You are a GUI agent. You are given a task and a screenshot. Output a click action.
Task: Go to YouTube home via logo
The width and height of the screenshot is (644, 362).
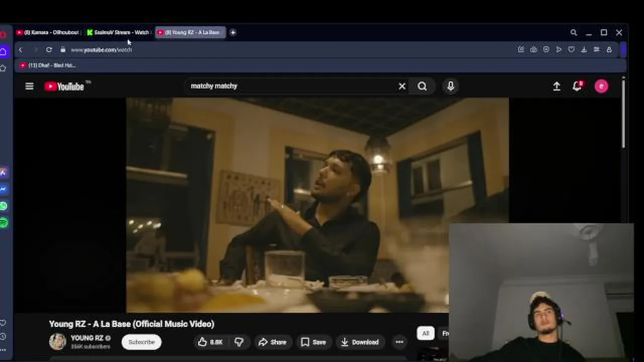tap(64, 86)
